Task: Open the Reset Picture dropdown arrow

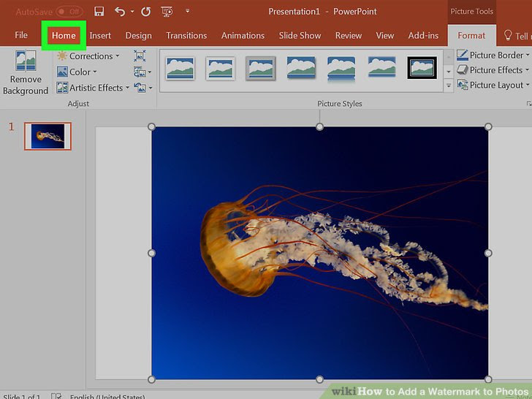Action: tap(151, 88)
